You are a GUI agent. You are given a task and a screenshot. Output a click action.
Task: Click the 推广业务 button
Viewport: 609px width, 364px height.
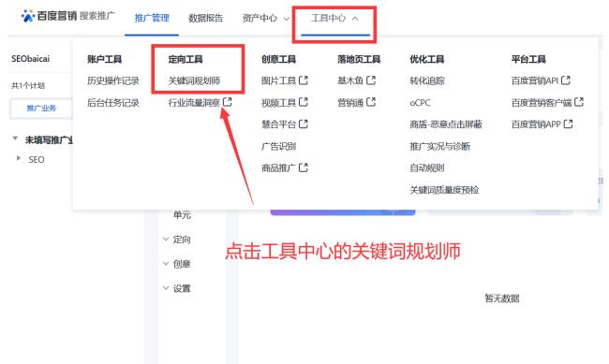[41, 109]
